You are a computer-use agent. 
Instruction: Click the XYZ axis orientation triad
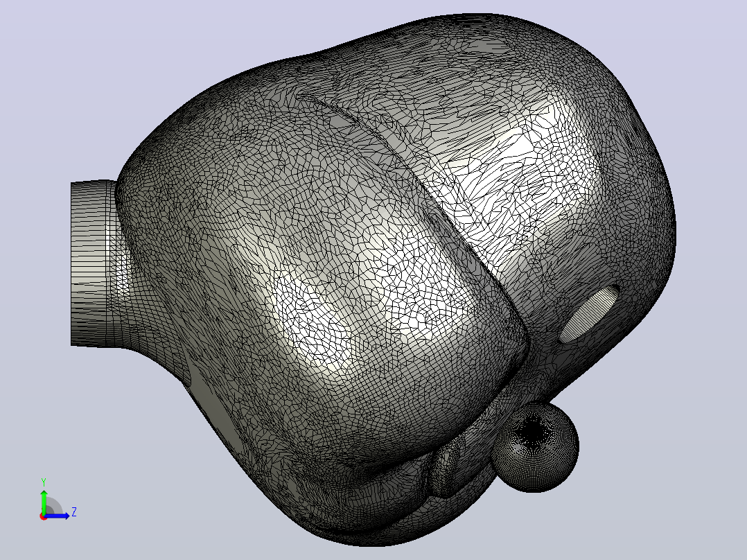[58, 499]
